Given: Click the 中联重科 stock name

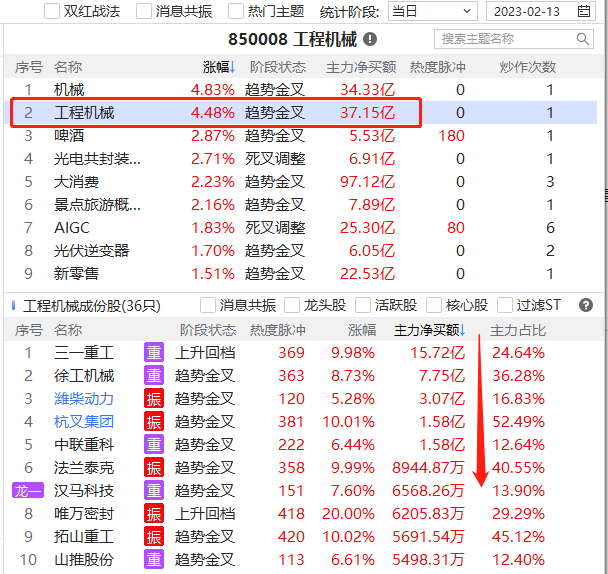Looking at the screenshot, I should click(x=84, y=444).
